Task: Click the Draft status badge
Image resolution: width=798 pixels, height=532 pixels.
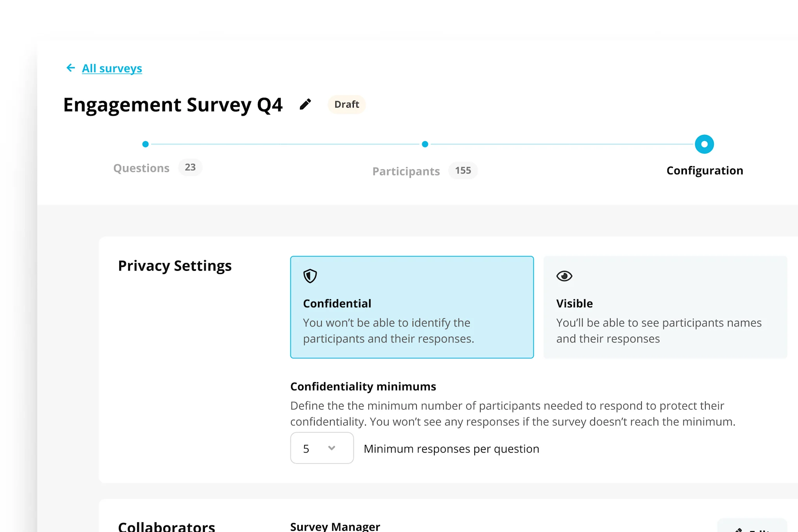Action: [346, 104]
